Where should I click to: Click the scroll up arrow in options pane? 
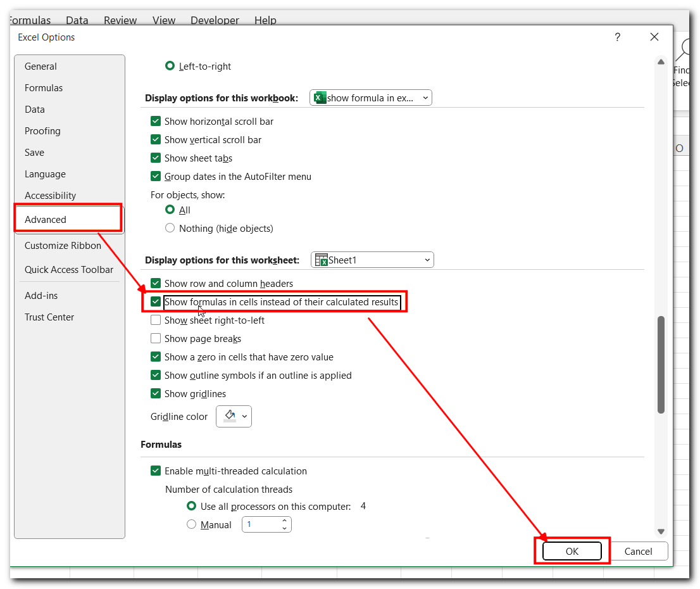click(661, 61)
